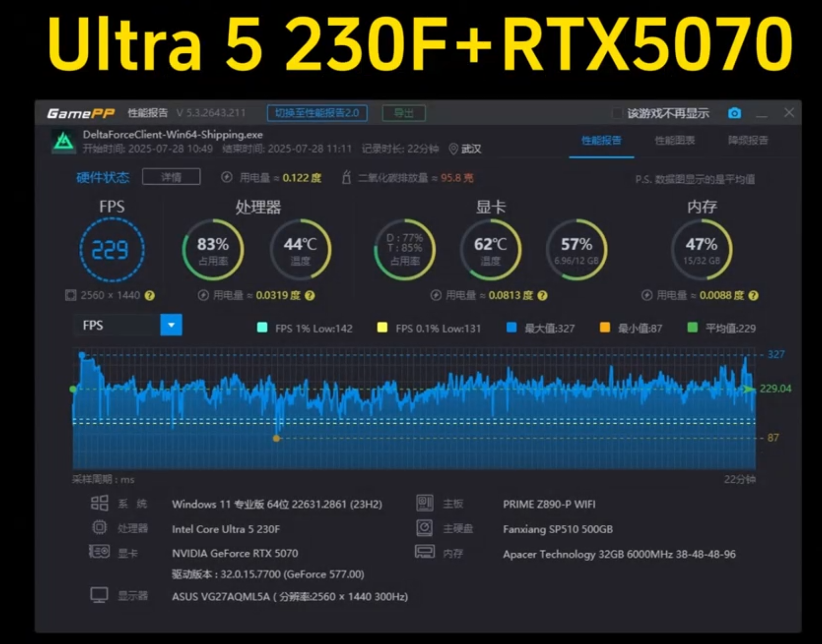Screen dimensions: 822x644
Task: Click the VRAM 57% 6.96/12 GB gauge
Action: click(x=577, y=249)
